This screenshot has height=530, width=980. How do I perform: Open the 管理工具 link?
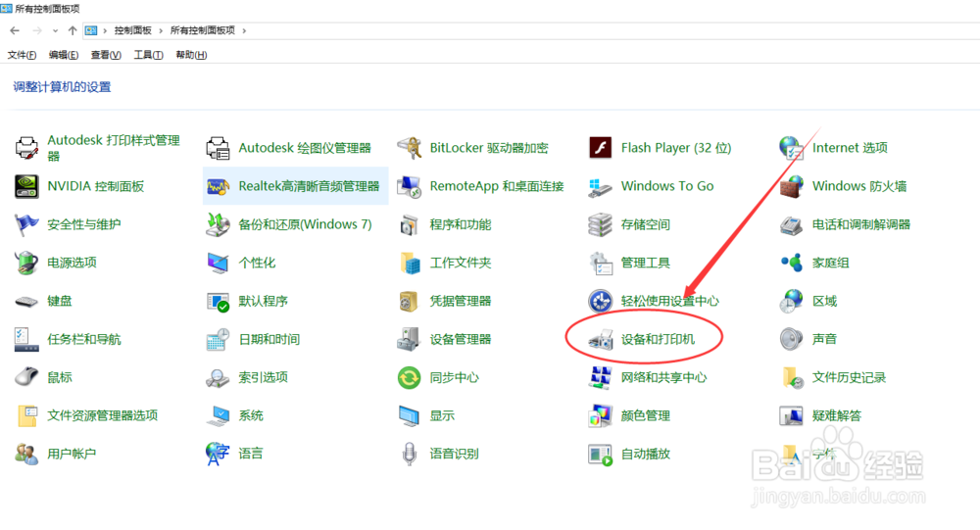click(646, 263)
